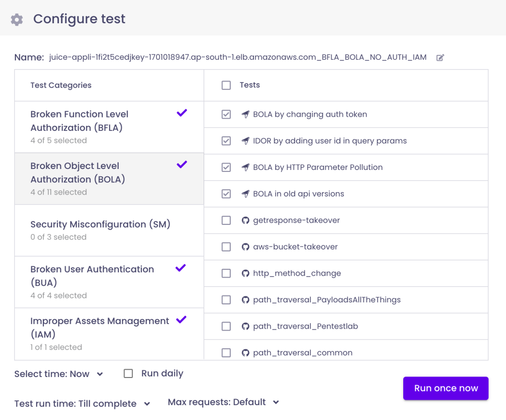Click the edit name pencil icon
Viewport: 506px width, 420px height.
click(x=440, y=58)
